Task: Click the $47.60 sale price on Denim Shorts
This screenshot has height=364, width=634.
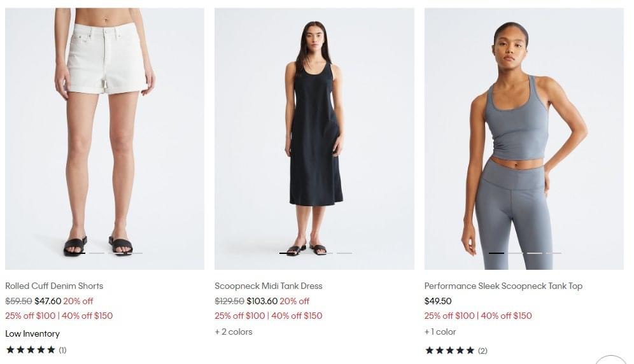Action: pos(48,301)
